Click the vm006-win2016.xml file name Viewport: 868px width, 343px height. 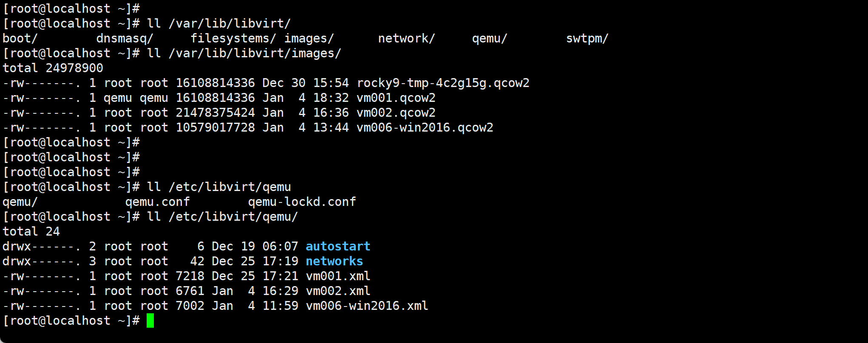coord(367,306)
